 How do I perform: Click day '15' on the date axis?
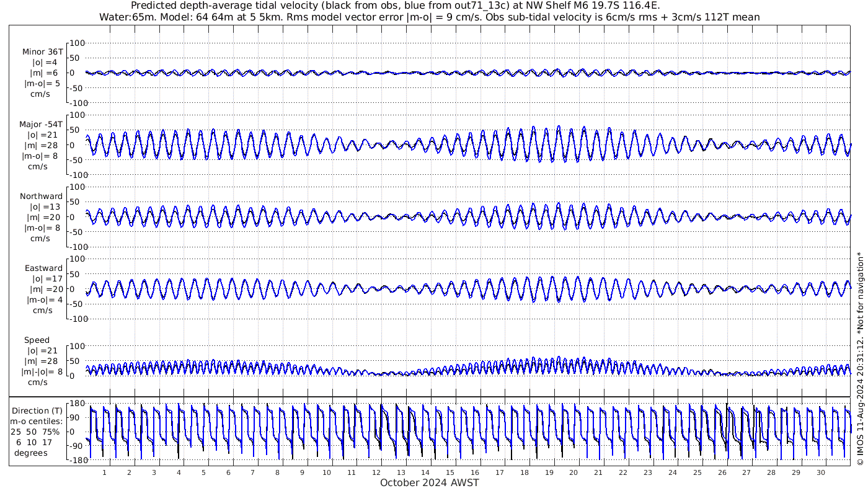[x=450, y=472]
